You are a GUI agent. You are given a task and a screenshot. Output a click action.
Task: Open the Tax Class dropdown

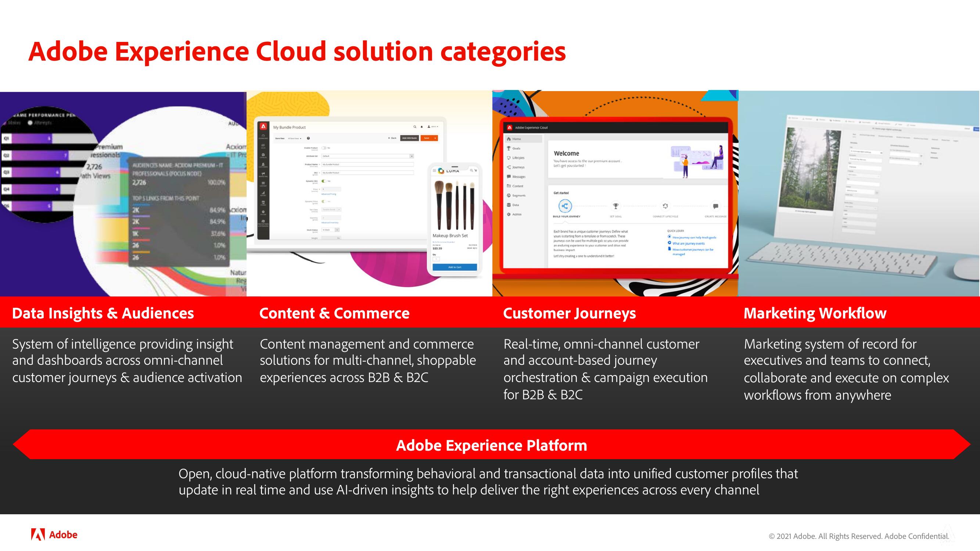pyautogui.click(x=331, y=209)
